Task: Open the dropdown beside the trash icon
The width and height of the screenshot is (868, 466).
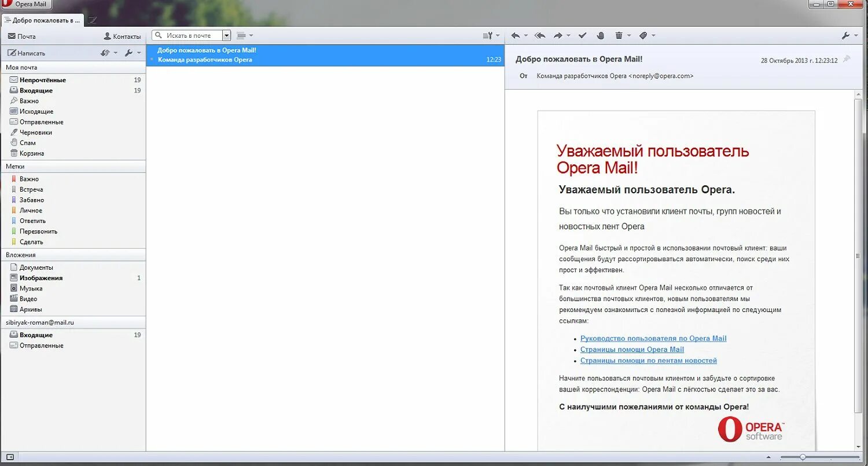Action: point(629,36)
